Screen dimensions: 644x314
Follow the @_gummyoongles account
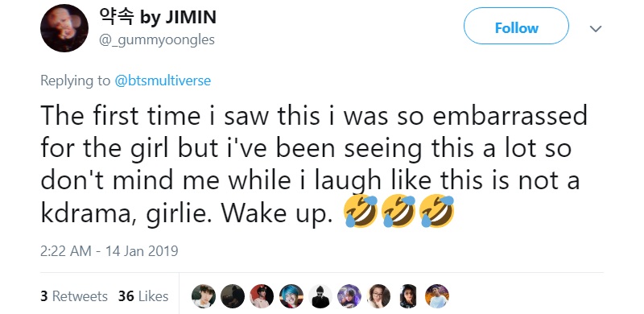(516, 28)
